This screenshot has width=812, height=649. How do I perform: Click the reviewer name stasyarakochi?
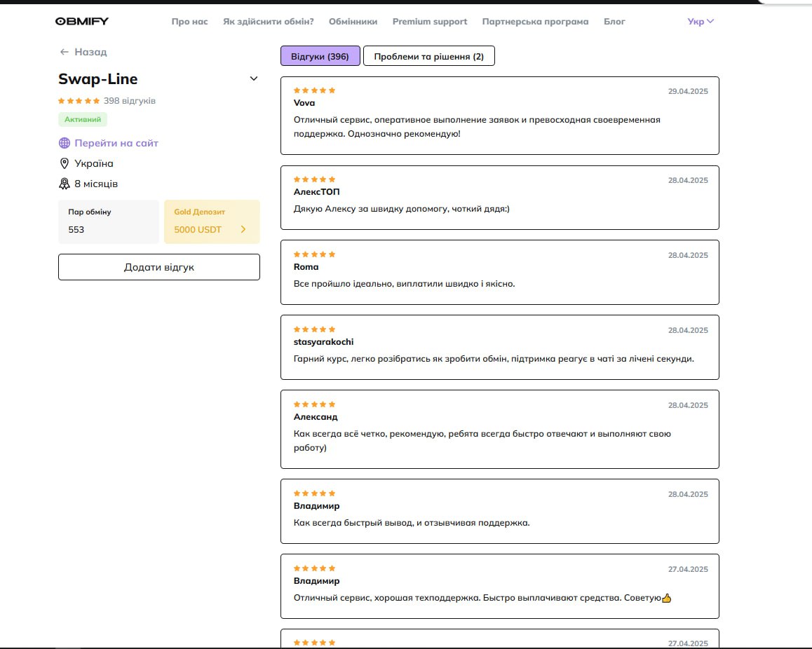tap(324, 342)
